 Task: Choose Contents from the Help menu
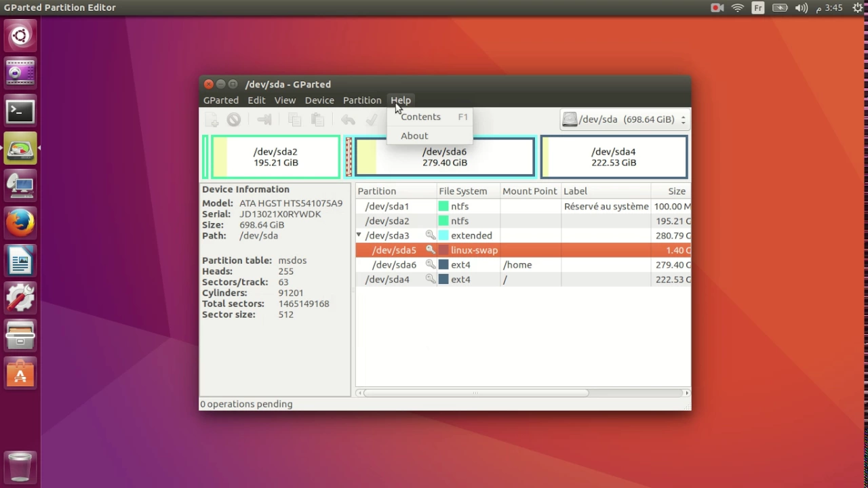pos(429,117)
